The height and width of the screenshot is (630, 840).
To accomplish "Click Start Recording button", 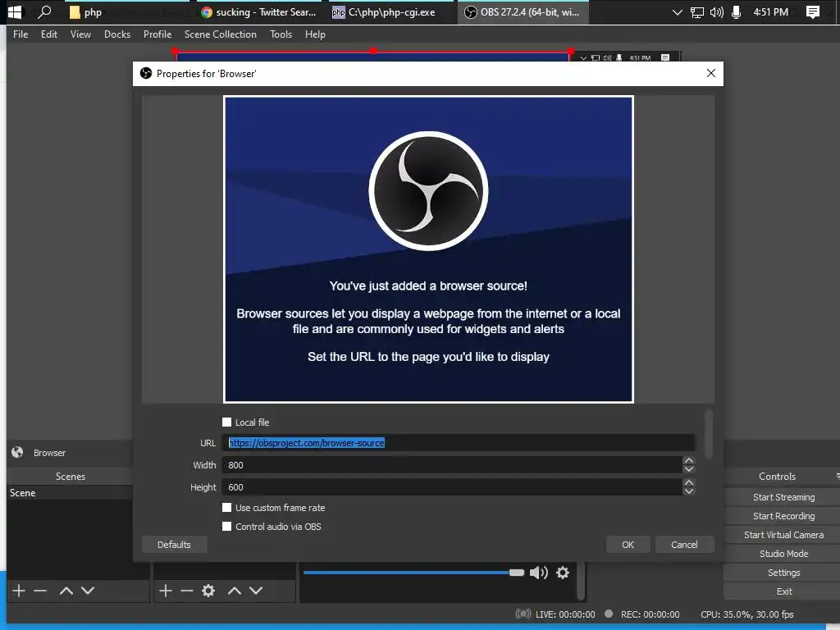I will coord(783,516).
